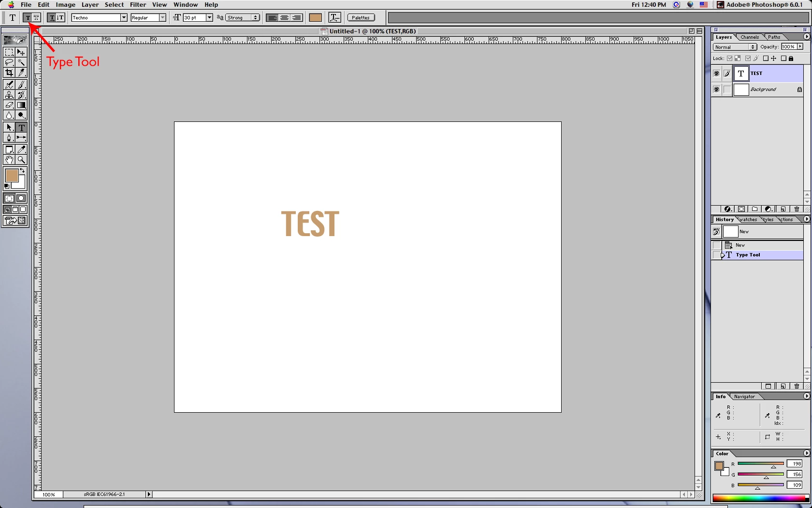Enable create selection type mode
812x508 pixels.
coord(36,18)
